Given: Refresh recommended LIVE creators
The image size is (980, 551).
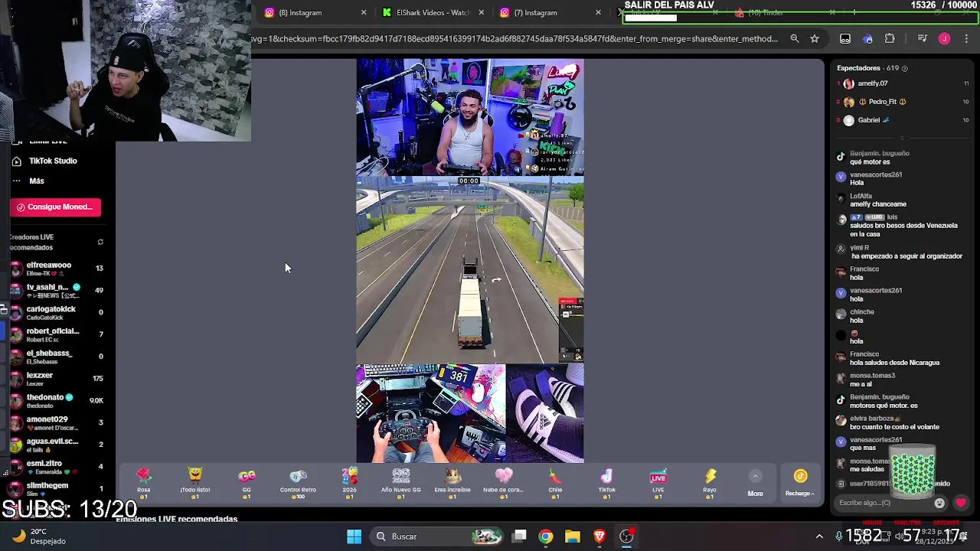Looking at the screenshot, I should 100,242.
